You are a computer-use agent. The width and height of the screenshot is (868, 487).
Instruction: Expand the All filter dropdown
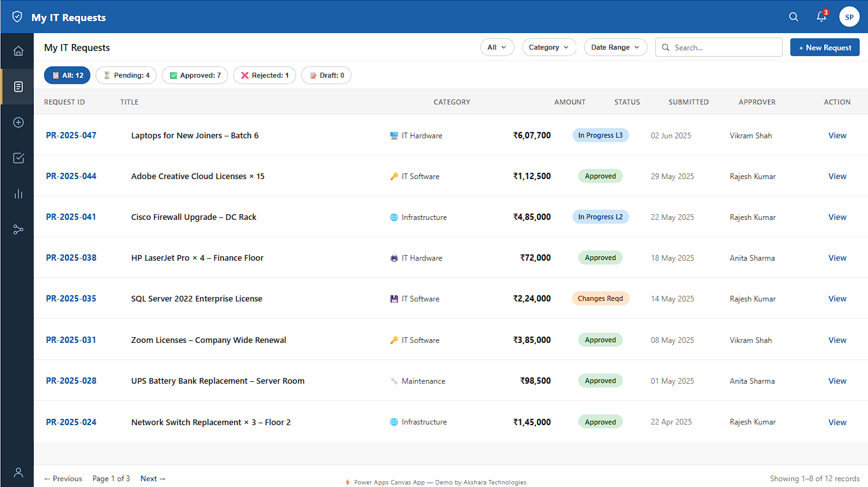coord(497,47)
